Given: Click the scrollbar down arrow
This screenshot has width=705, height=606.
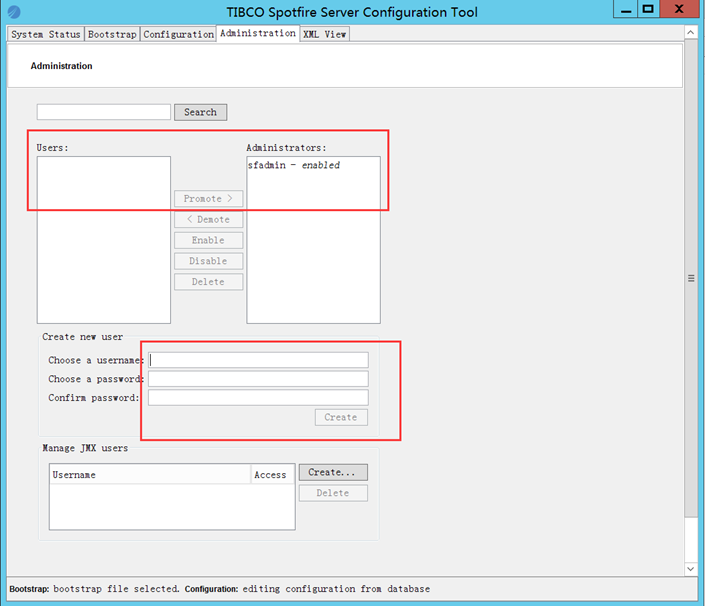Looking at the screenshot, I should (691, 569).
